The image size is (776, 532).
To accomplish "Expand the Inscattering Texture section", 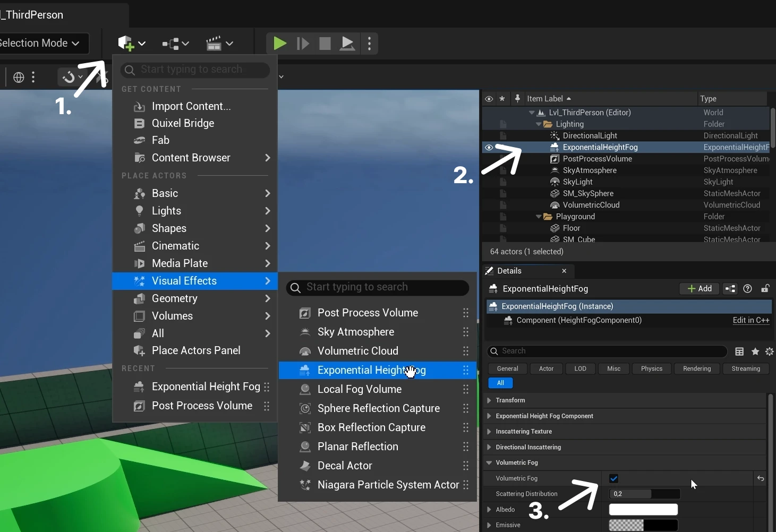I will coord(489,432).
